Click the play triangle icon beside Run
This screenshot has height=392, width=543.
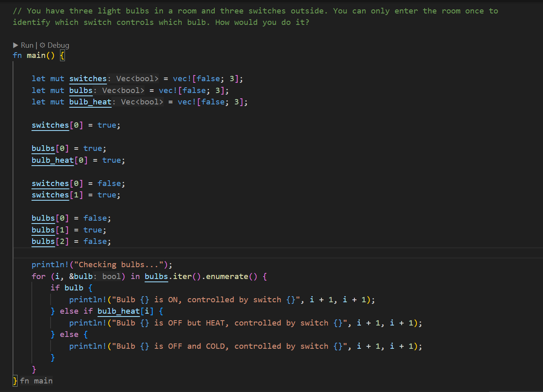tap(16, 45)
